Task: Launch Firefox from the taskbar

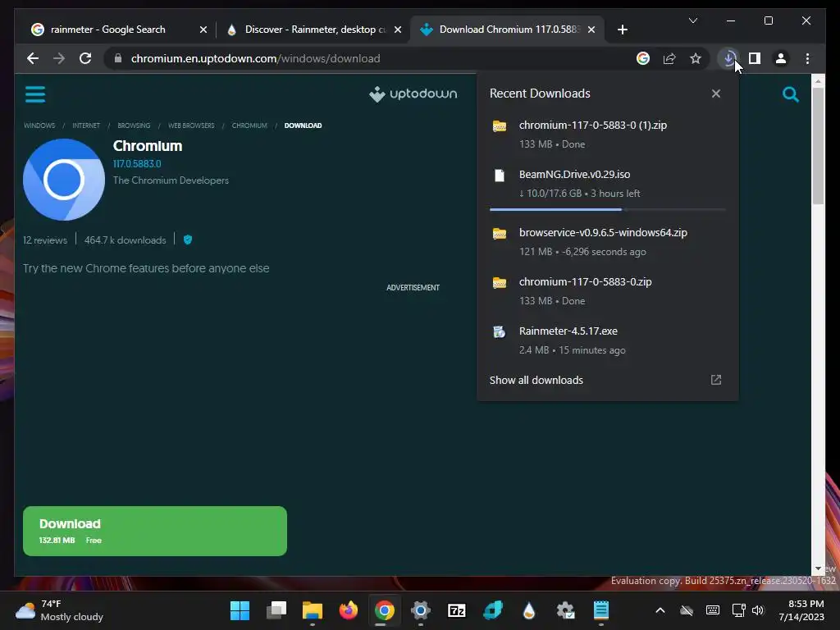Action: 348,610
